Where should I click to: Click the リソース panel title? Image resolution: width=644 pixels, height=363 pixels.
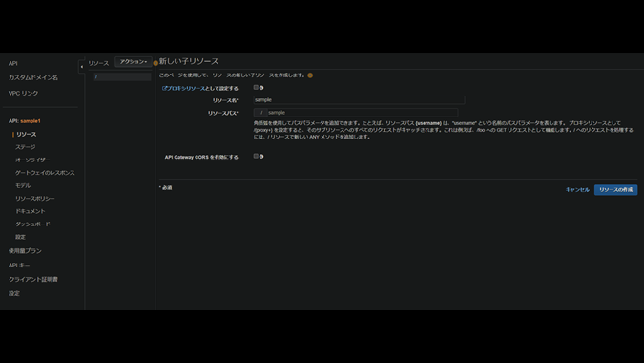click(98, 63)
